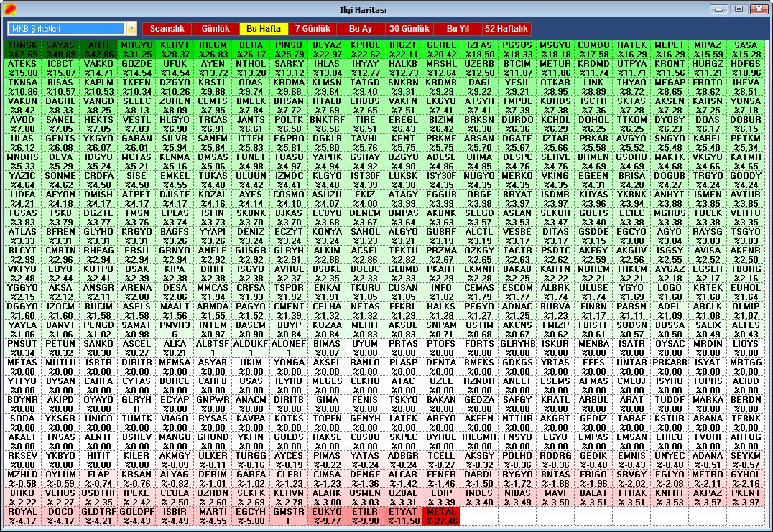Maximize the İlgi Haritası window
The width and height of the screenshot is (773, 532).
click(739, 9)
